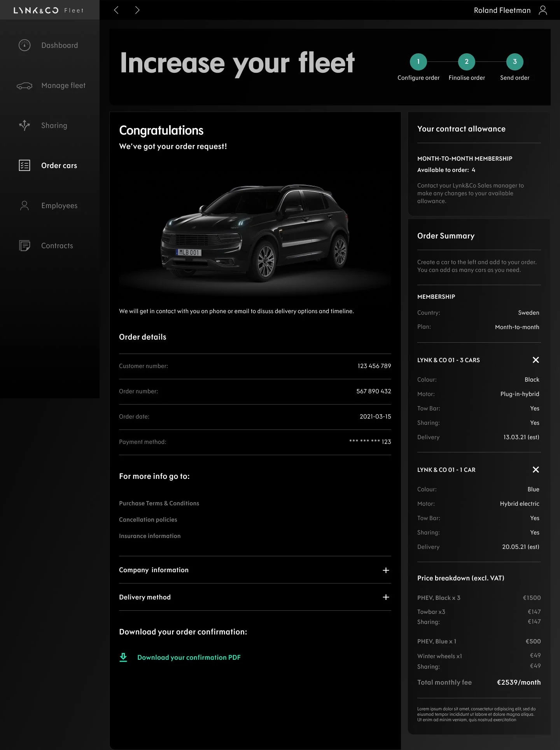Click the Employees person icon
560x750 pixels.
[24, 205]
